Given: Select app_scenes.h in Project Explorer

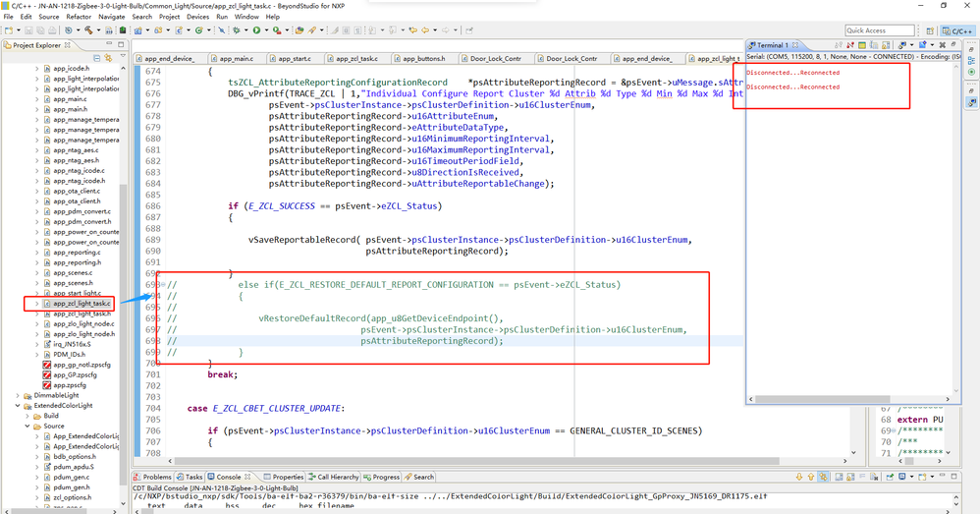Looking at the screenshot, I should 73,283.
